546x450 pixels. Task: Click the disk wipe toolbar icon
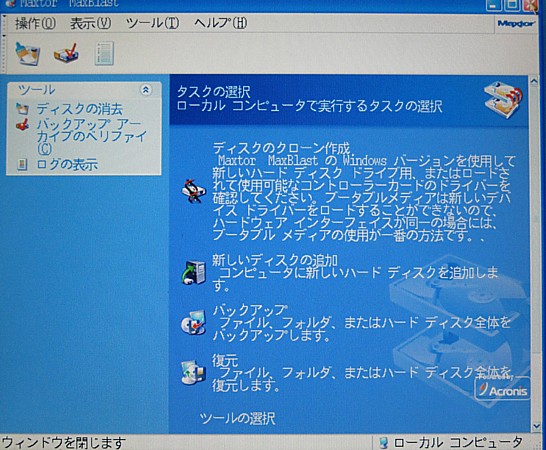[x=28, y=53]
